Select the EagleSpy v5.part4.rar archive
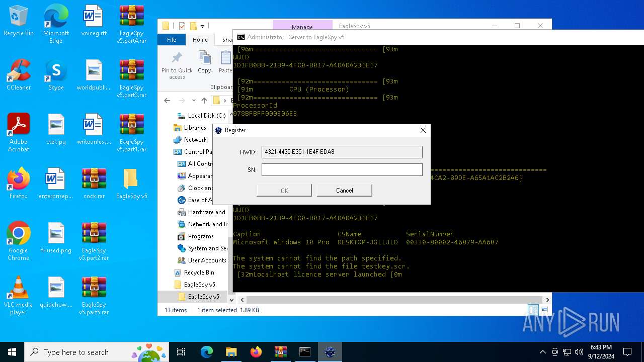 [x=131, y=24]
